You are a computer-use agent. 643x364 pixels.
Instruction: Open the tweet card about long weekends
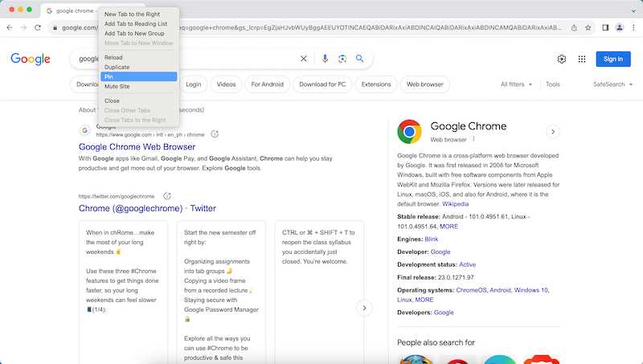pyautogui.click(x=123, y=292)
